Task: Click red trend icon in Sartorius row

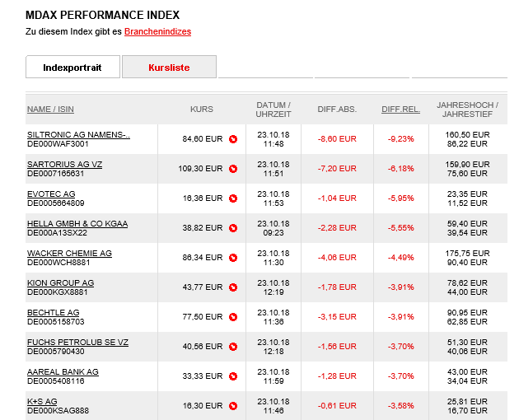Action: point(233,169)
